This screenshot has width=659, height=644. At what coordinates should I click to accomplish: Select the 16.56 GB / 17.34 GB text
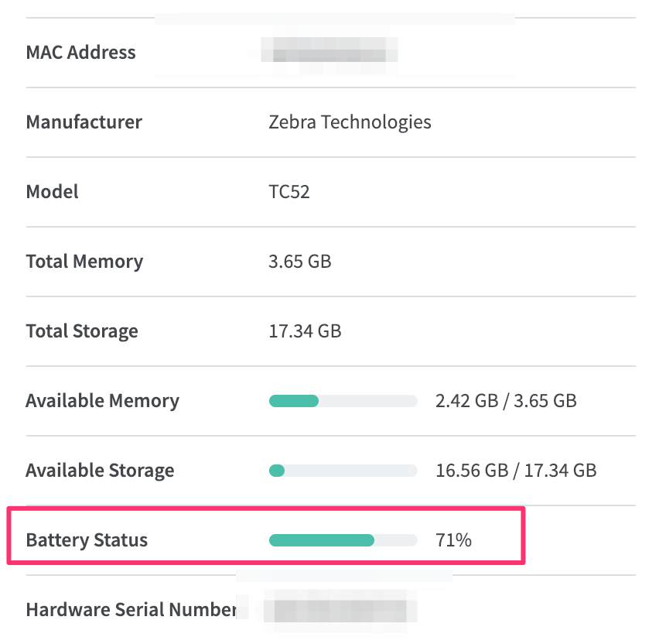click(516, 471)
